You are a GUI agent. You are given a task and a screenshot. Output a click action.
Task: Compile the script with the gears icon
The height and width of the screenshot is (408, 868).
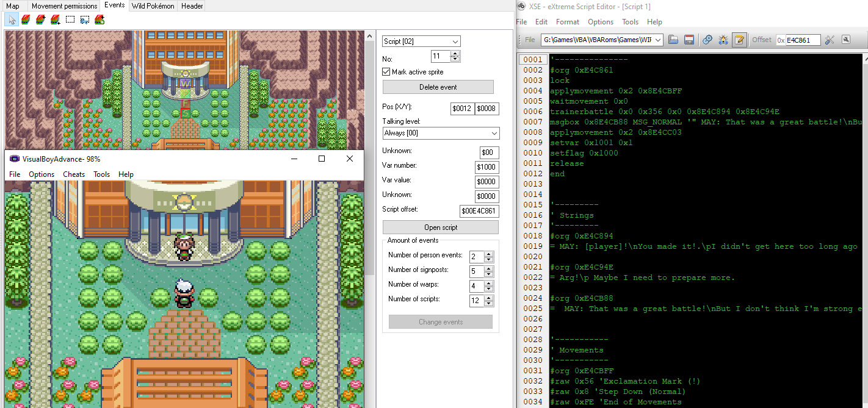point(707,39)
